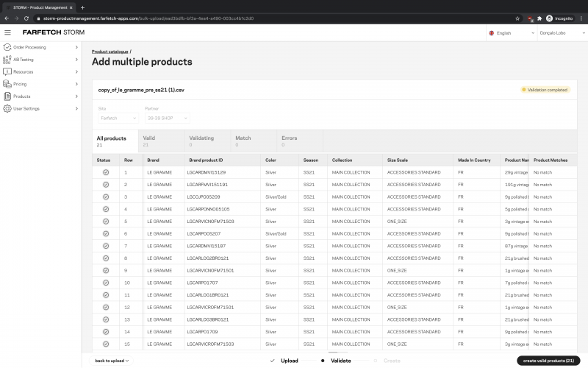This screenshot has height=368, width=588.
Task: Expand the AB Testing menu chevron
Action: (x=76, y=60)
